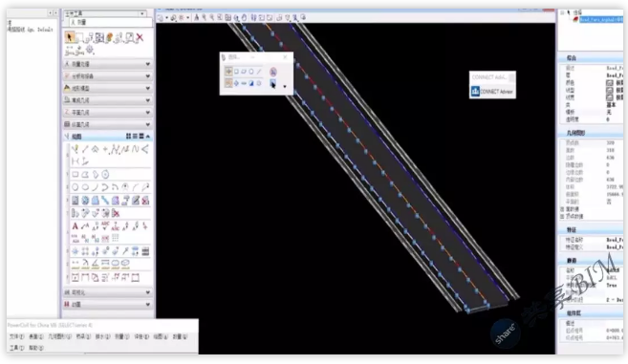Open the 几何图形 menu
The height and width of the screenshot is (364, 628).
[x=59, y=336]
